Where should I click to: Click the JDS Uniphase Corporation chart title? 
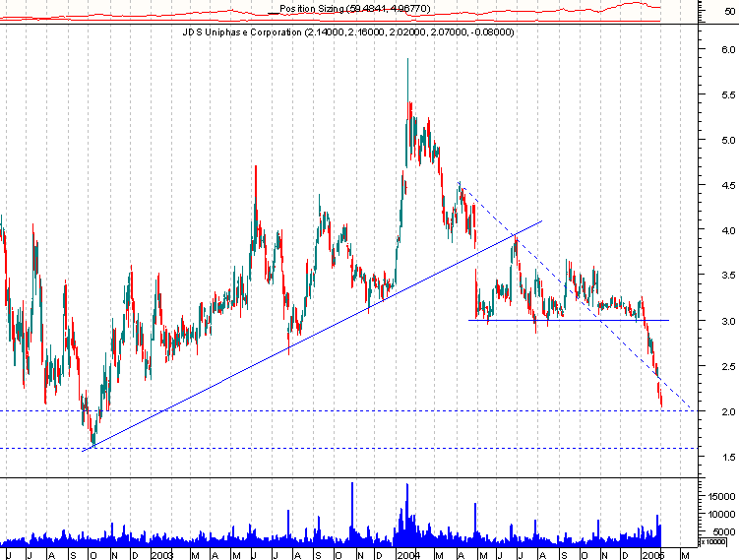pyautogui.click(x=348, y=32)
